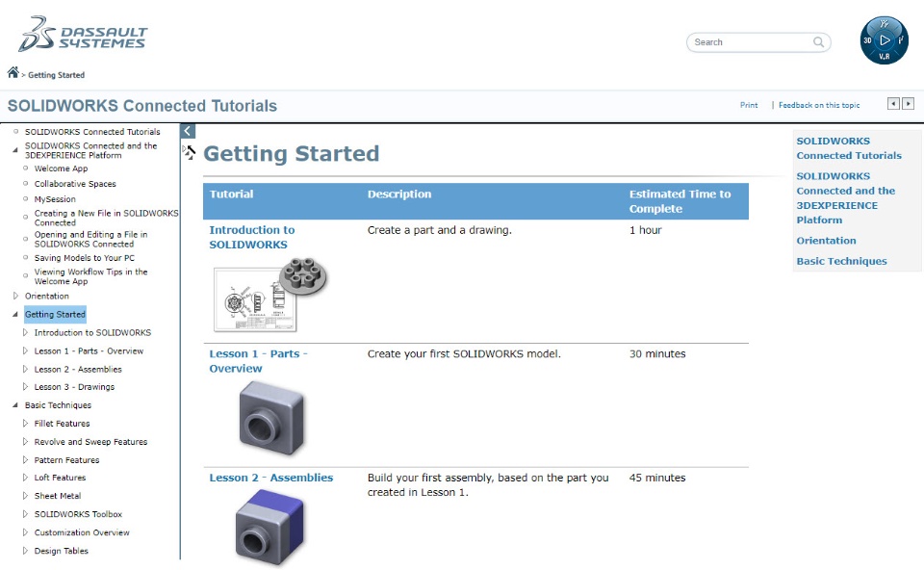Image resolution: width=924 pixels, height=570 pixels.
Task: Expand Pattern Features tree node
Action: tap(25, 460)
